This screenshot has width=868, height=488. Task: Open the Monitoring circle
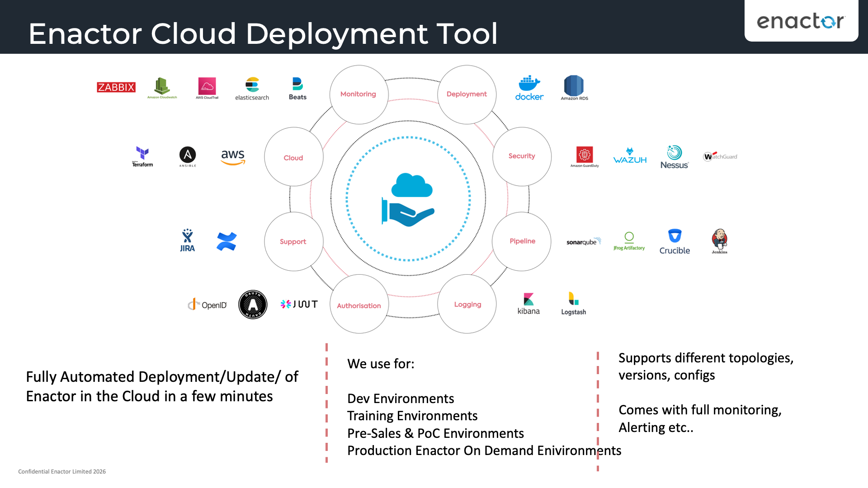pyautogui.click(x=359, y=94)
